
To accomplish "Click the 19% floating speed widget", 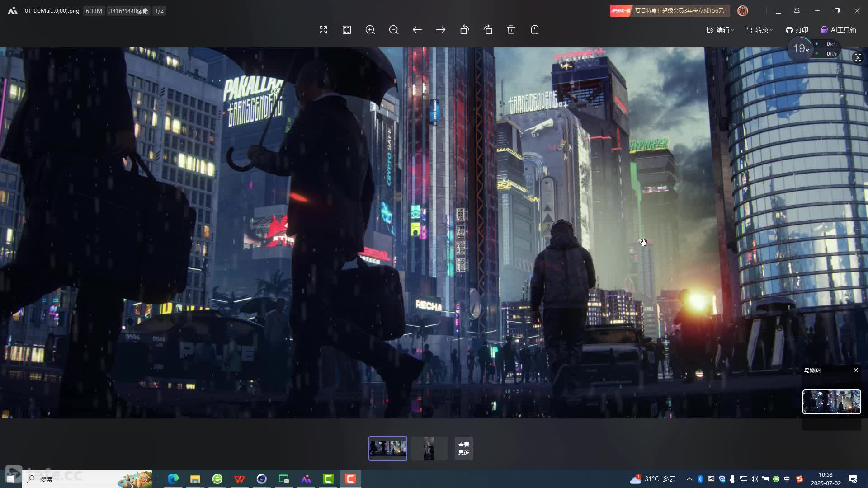I will click(801, 49).
